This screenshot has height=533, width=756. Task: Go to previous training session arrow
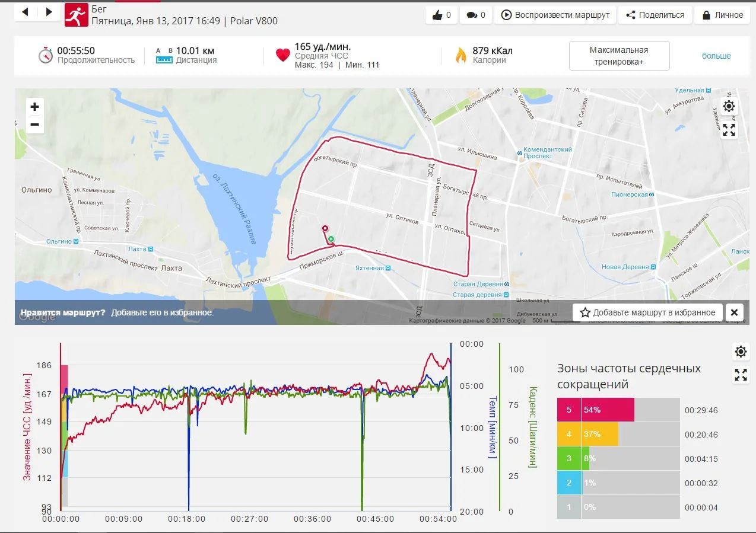pos(25,12)
